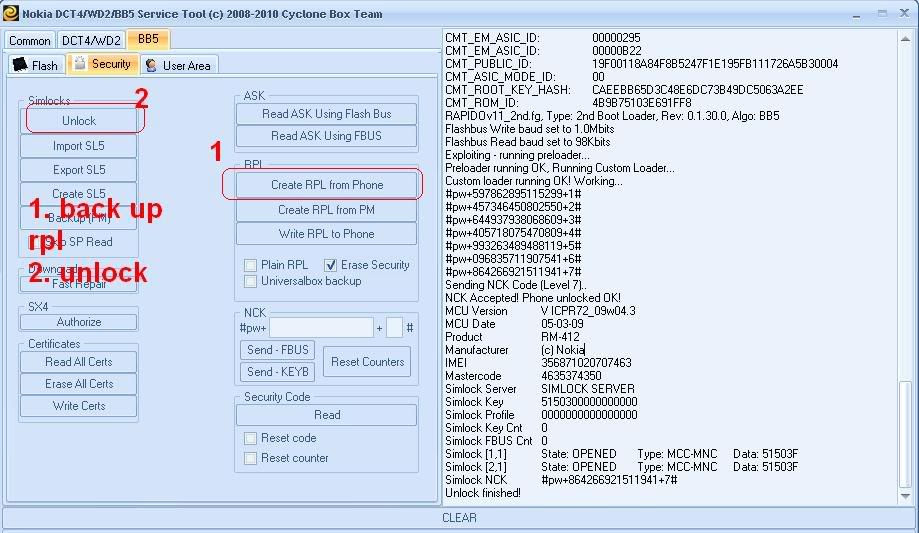Click the Unlock simlock button
Screen dimensions: 919x533
tap(79, 121)
